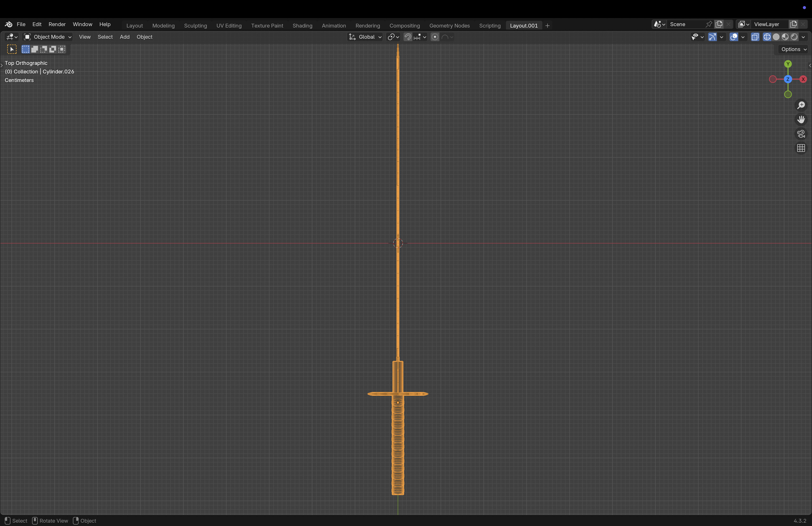Open the Options dropdown
This screenshot has width=812, height=526.
(793, 49)
